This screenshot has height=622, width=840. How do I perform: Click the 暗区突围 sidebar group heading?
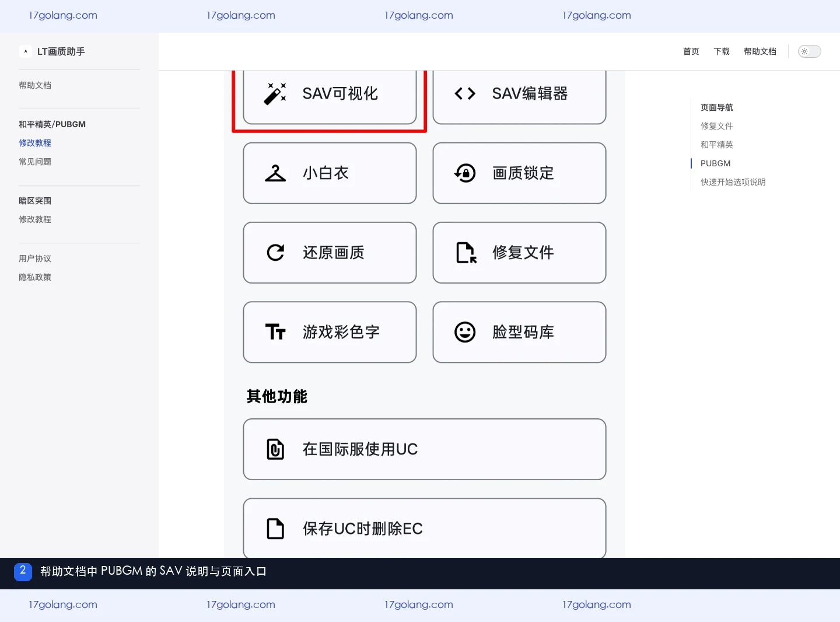(x=35, y=201)
